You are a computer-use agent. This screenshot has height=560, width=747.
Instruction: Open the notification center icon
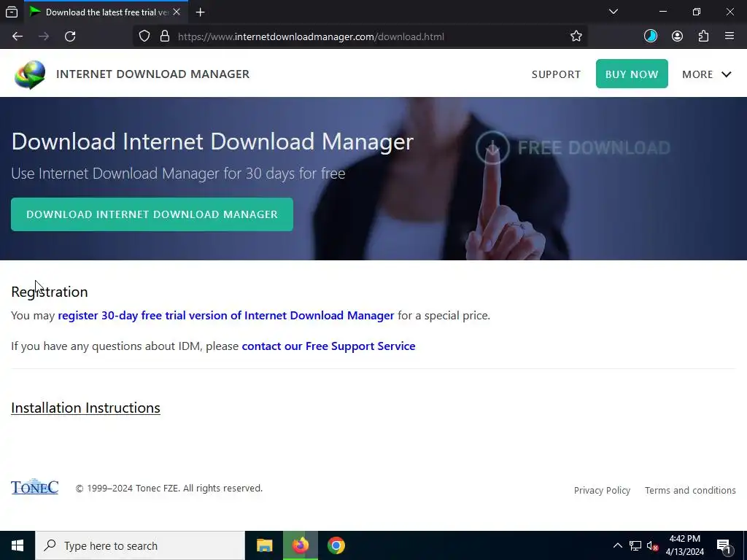(x=724, y=545)
